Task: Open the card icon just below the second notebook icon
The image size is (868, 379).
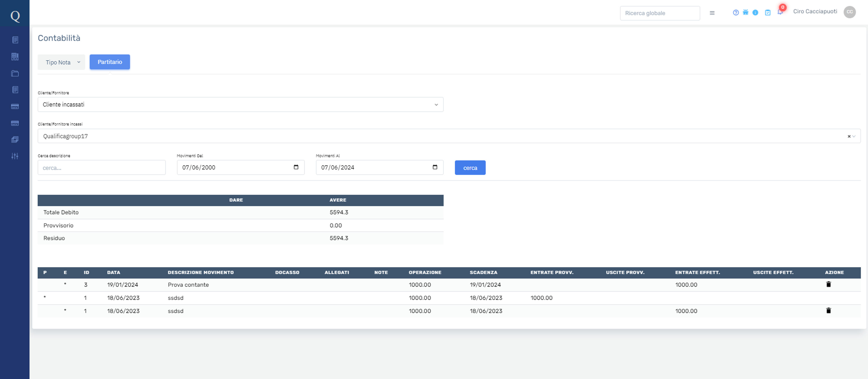Action: click(15, 107)
